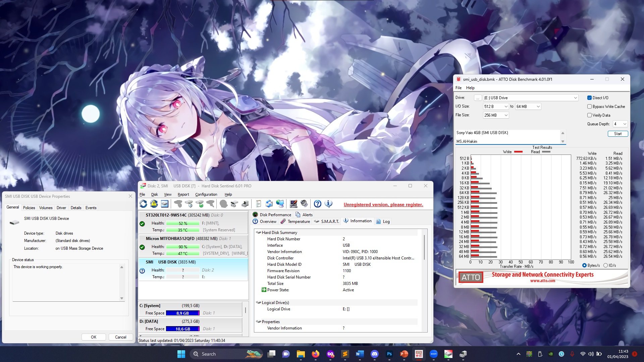
Task: Click the monitor with screwdriver configuration icon
Action: point(293,204)
